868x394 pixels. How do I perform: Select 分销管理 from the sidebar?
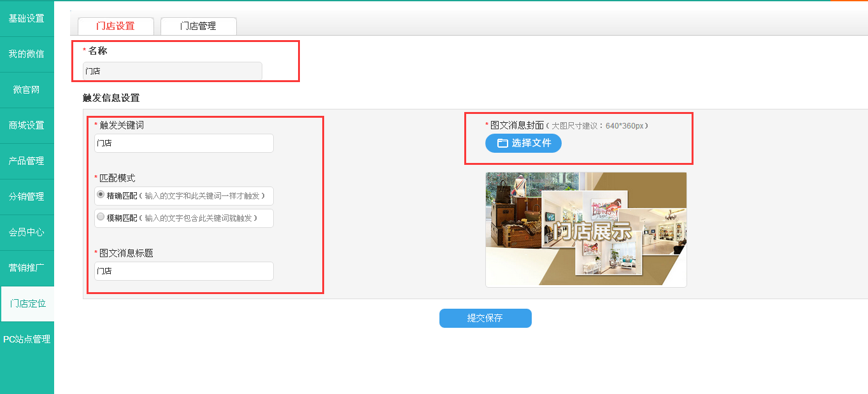pos(27,197)
